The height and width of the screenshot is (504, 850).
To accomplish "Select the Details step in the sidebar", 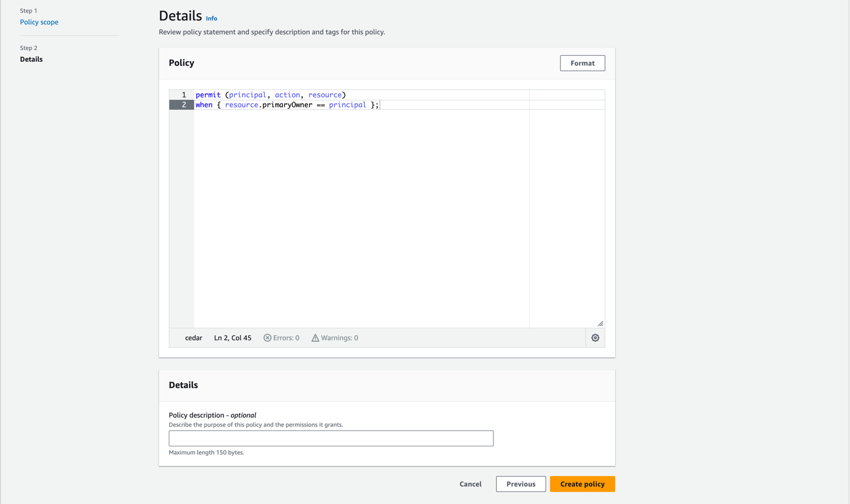I will tap(31, 59).
